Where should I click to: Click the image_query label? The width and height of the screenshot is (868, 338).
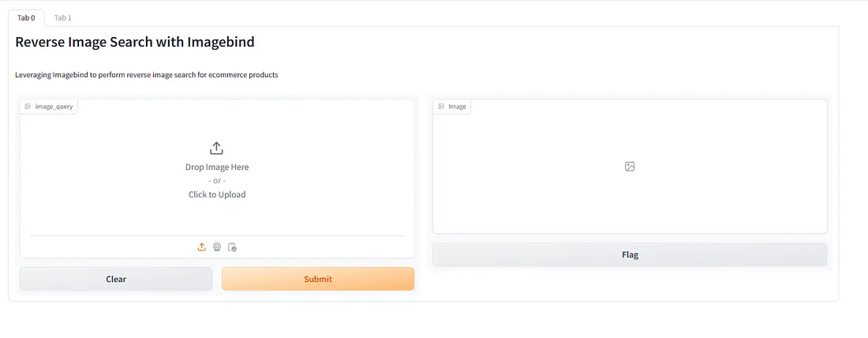tap(49, 107)
